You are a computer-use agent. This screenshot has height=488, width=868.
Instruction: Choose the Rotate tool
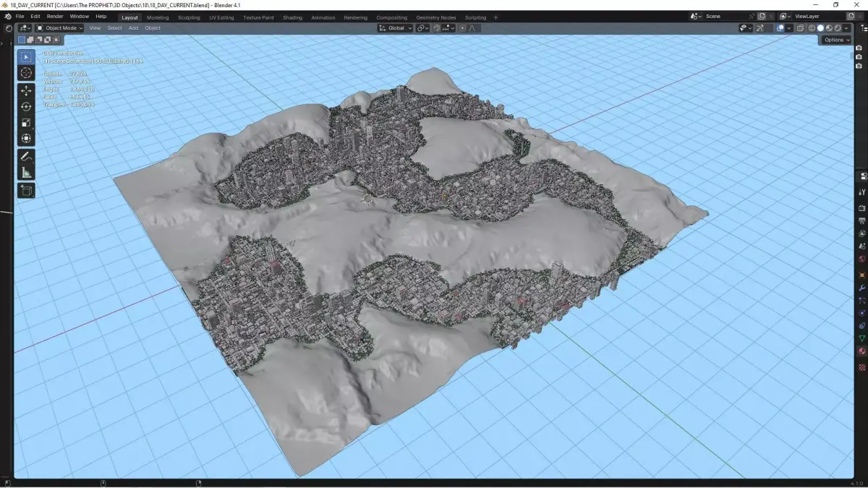point(26,107)
